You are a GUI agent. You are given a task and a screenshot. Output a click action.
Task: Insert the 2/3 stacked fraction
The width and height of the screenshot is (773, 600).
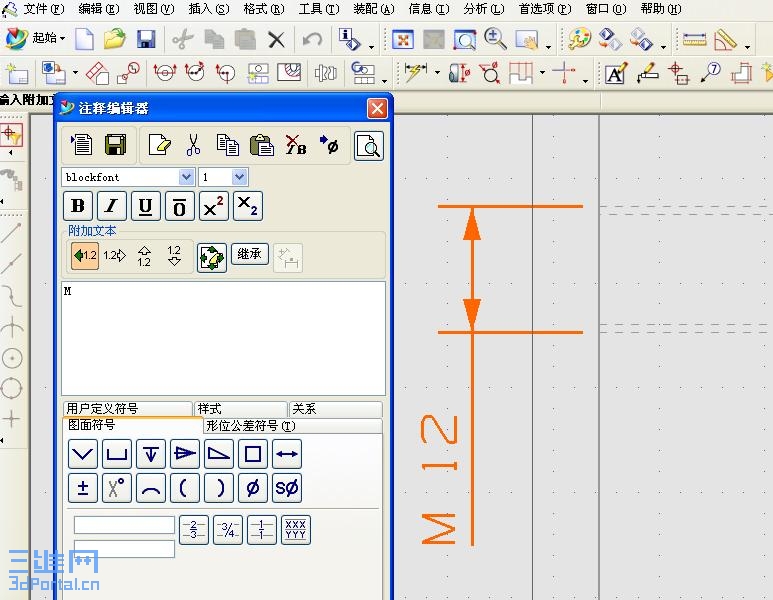point(194,530)
